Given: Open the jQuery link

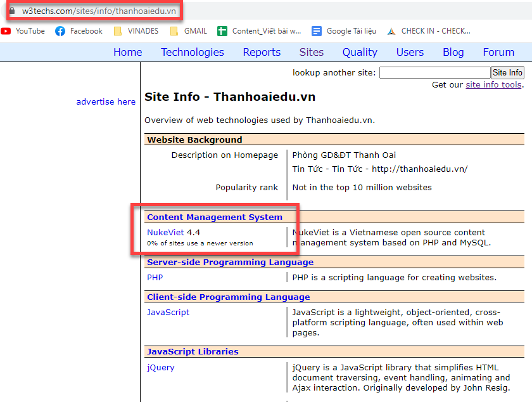Looking at the screenshot, I should click(x=160, y=368).
